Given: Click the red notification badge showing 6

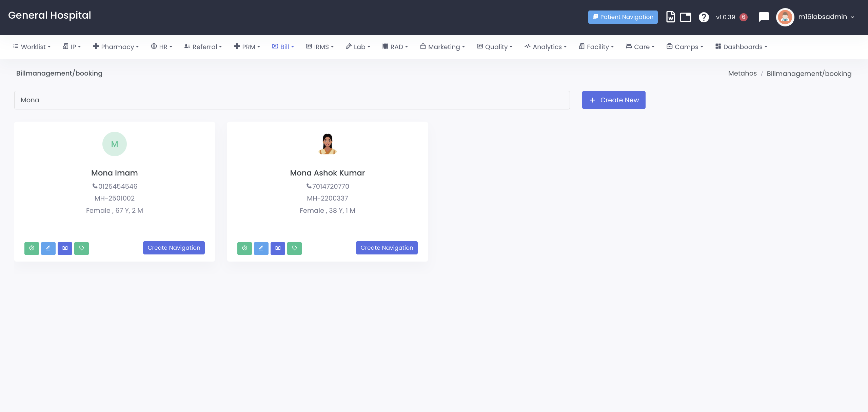Looking at the screenshot, I should pos(744,17).
